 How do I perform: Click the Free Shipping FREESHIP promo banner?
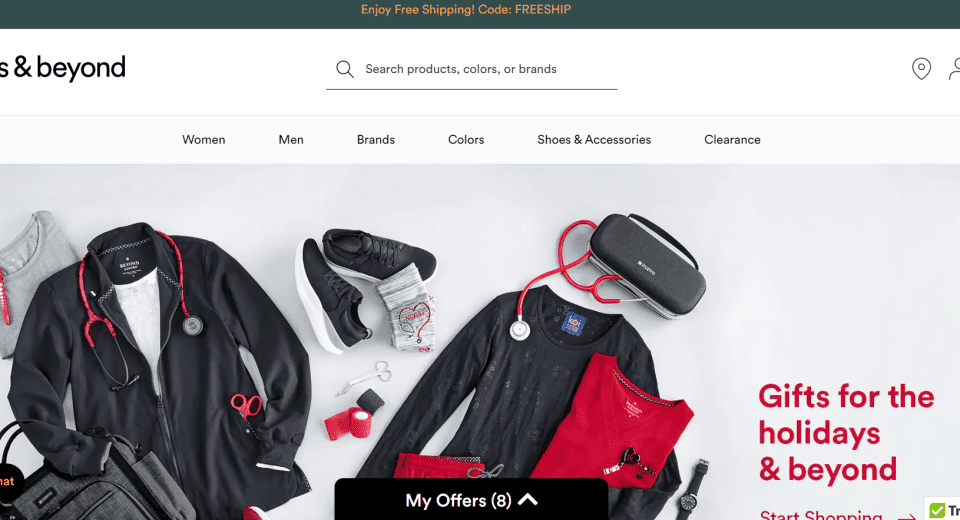[x=466, y=10]
